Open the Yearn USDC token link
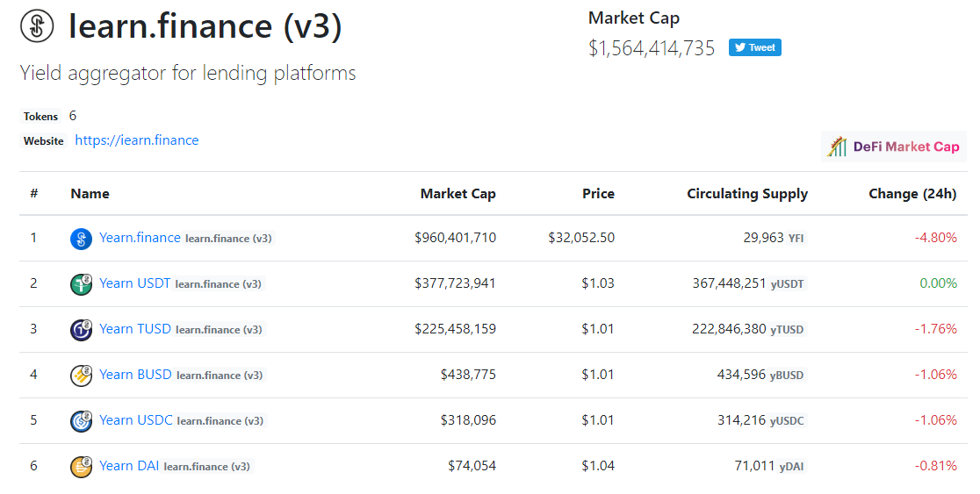The width and height of the screenshot is (980, 494). point(135,420)
